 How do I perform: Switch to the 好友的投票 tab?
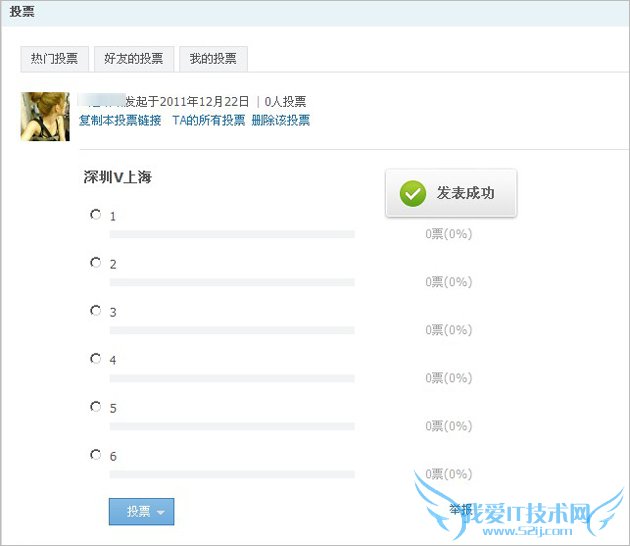point(134,59)
